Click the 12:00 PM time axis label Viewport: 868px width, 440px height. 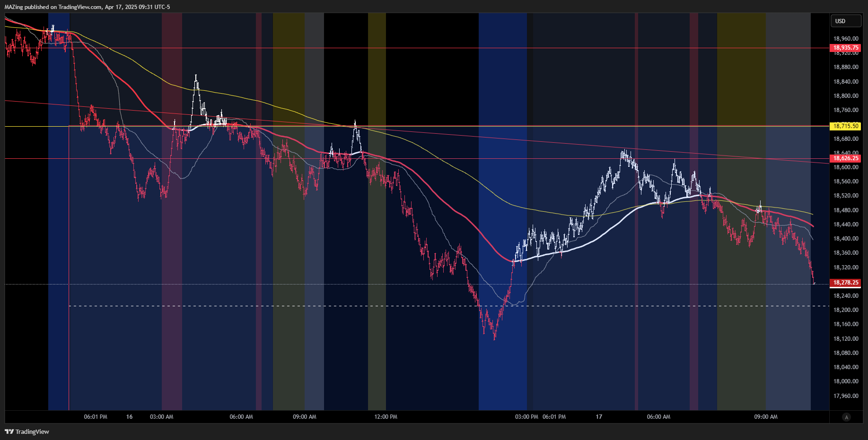[386, 417]
